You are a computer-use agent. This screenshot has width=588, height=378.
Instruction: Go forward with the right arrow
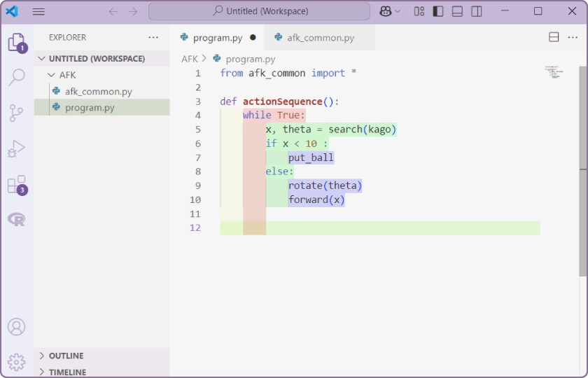tap(133, 11)
